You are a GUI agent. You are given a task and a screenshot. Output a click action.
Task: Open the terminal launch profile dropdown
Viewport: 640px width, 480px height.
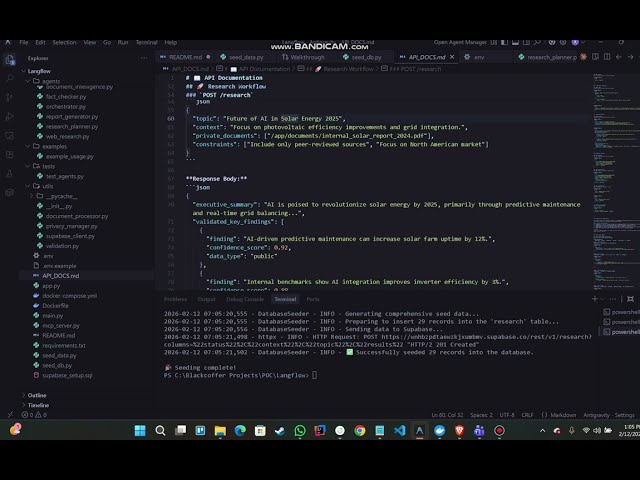click(602, 299)
